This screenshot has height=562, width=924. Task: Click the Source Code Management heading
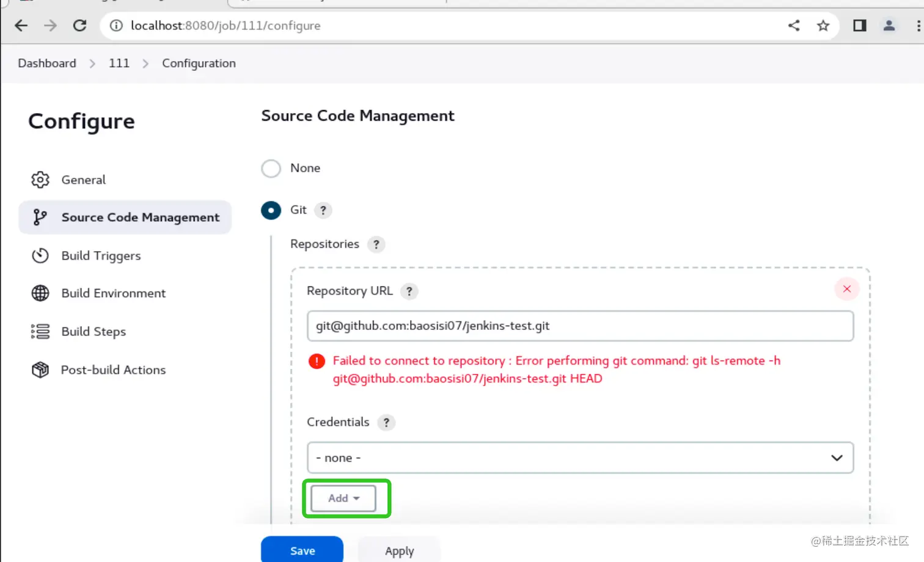358,116
